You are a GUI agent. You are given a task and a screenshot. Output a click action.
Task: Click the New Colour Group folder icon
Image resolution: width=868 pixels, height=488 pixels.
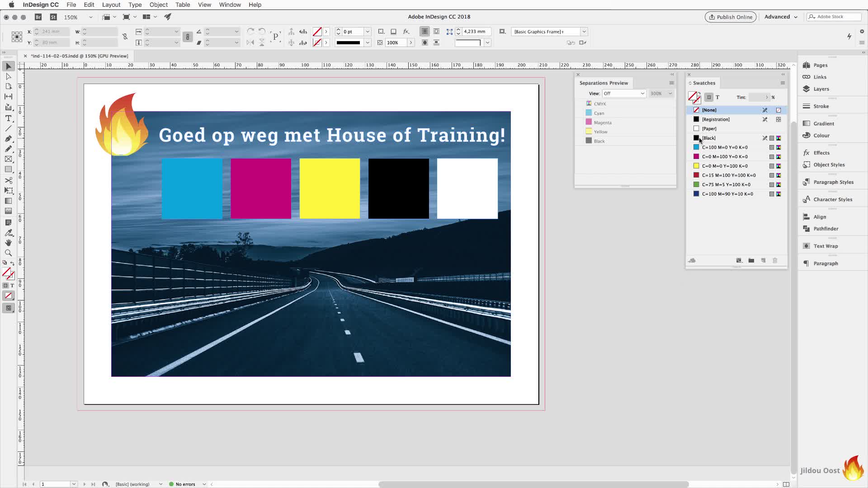click(x=751, y=261)
